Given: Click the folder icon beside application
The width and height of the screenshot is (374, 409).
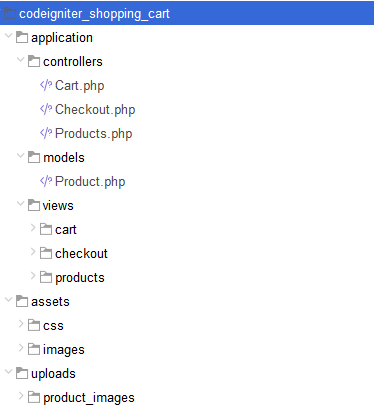Looking at the screenshot, I should coord(22,37).
